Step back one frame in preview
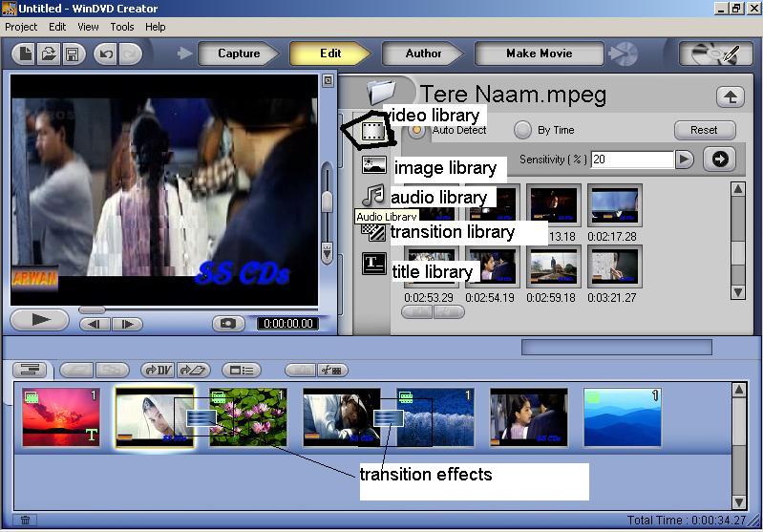763x532 pixels. (95, 324)
